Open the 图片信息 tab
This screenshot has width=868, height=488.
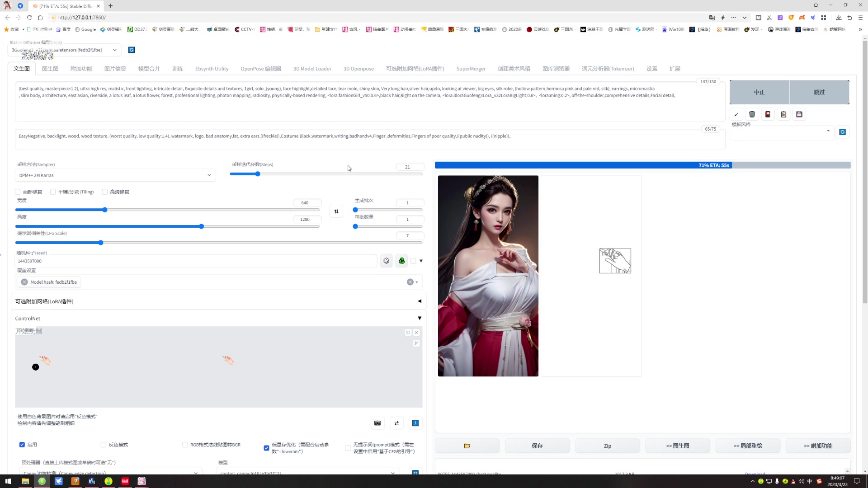115,69
